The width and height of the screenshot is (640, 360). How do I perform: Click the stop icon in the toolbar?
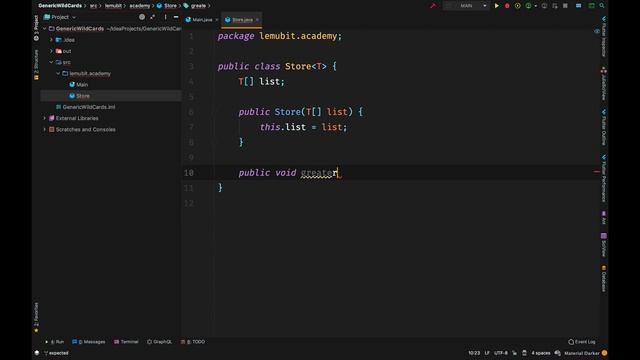coord(565,6)
